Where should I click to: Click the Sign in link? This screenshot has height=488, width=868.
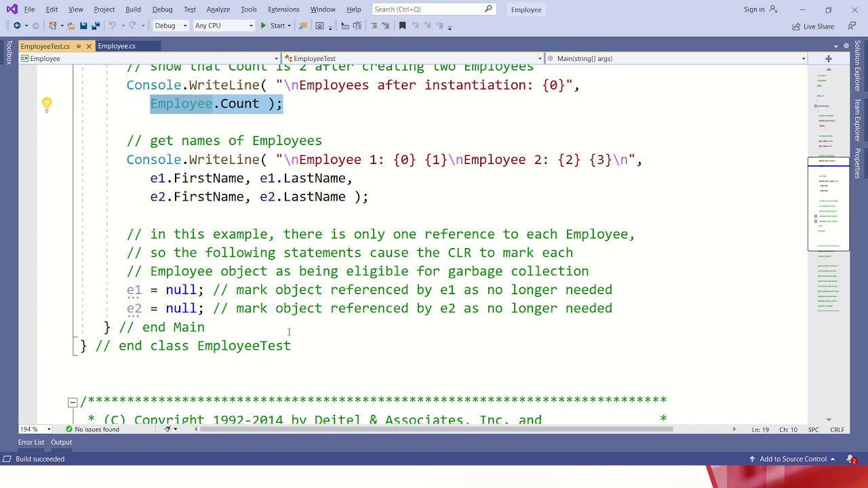click(x=754, y=9)
